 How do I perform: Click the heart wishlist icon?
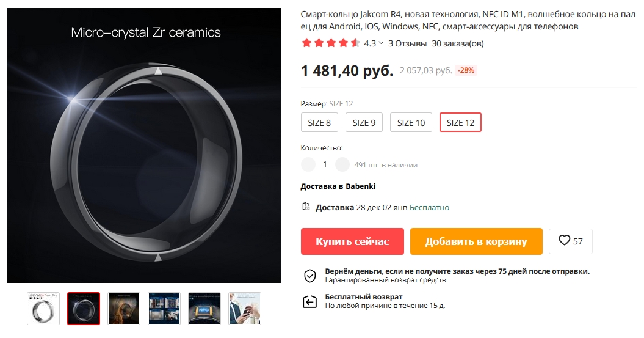564,241
